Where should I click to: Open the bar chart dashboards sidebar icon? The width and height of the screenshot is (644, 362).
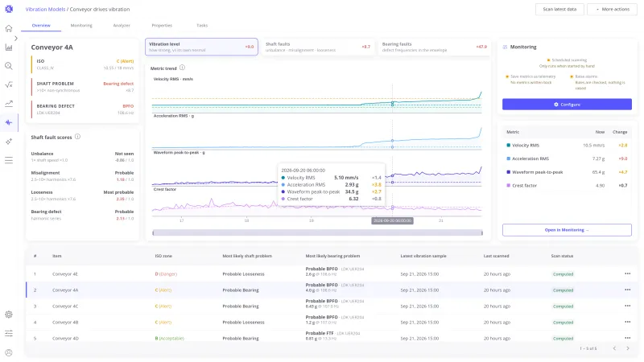(x=9, y=47)
